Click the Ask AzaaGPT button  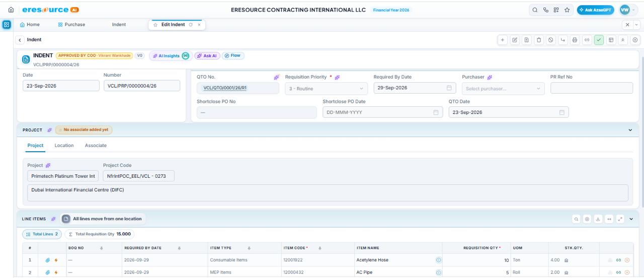596,10
